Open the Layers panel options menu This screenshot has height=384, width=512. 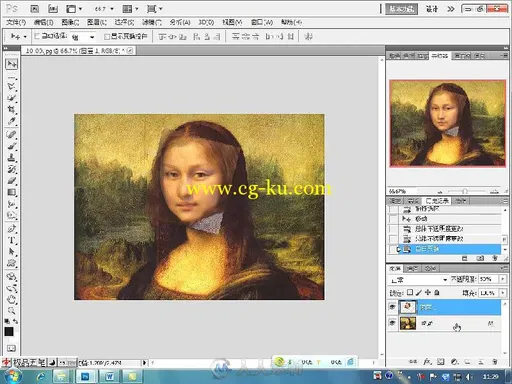[x=505, y=268]
